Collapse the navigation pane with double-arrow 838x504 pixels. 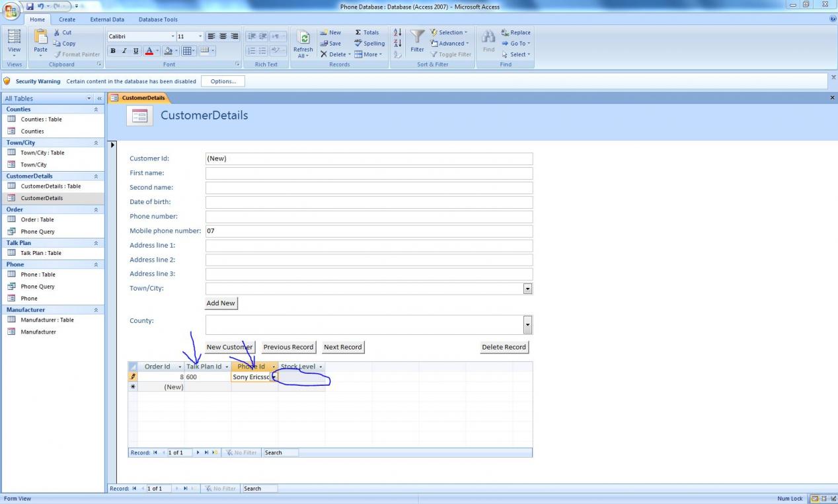tap(100, 98)
